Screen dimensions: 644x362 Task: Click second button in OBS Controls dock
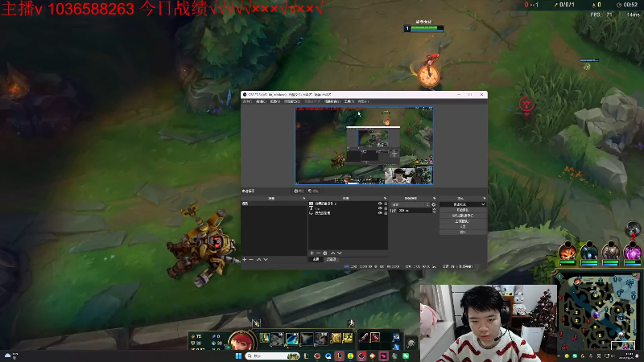(462, 210)
